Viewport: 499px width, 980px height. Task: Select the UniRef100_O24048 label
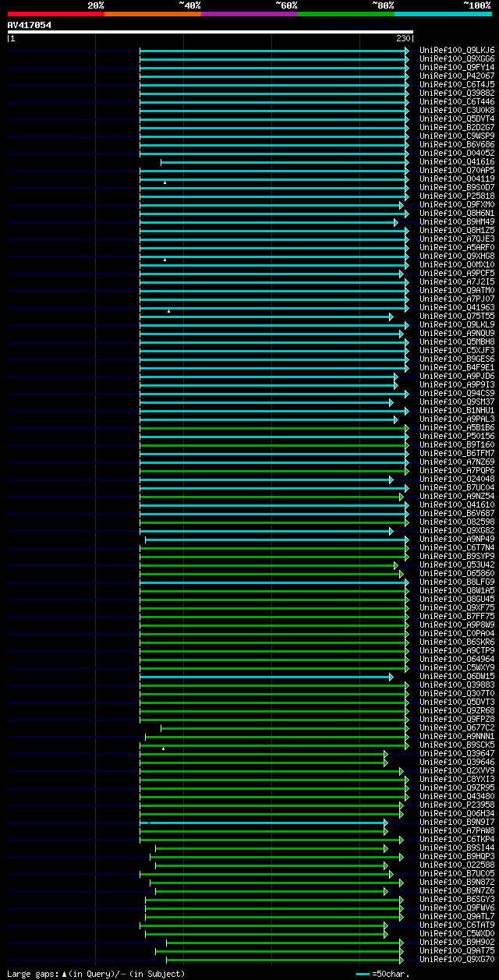click(457, 479)
